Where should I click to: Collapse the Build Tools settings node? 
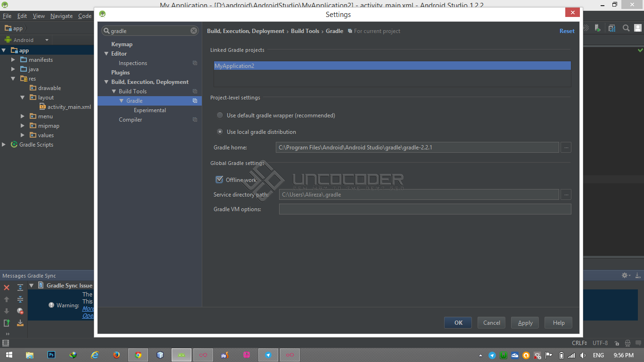click(x=114, y=91)
